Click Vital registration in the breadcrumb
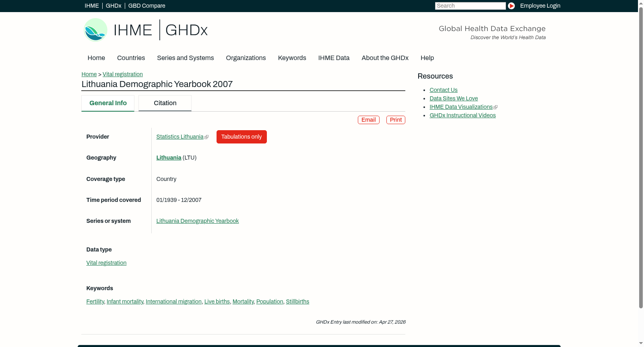Viewport: 644px width, 347px height. pyautogui.click(x=123, y=74)
